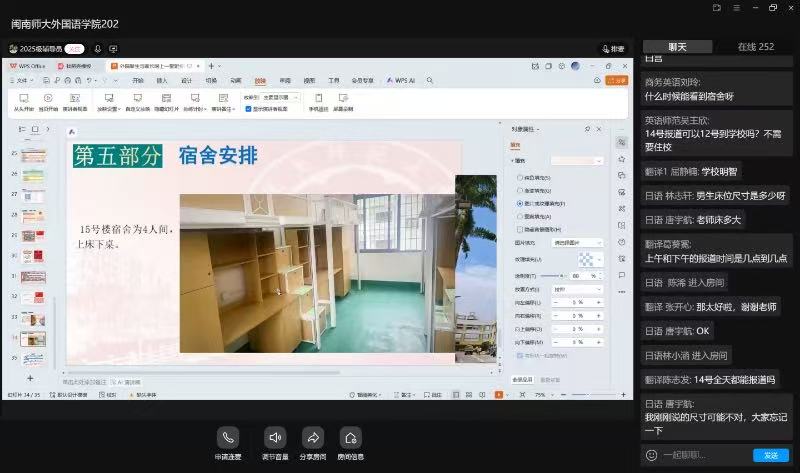Click the add slide plus icon
The height and width of the screenshot is (473, 800).
pos(30,378)
